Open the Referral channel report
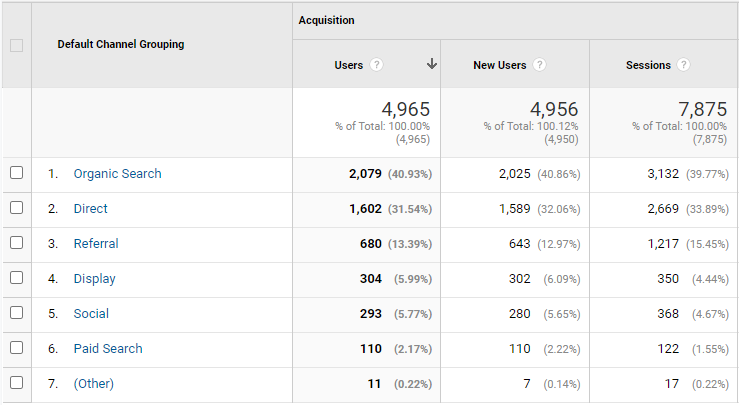 [x=96, y=244]
